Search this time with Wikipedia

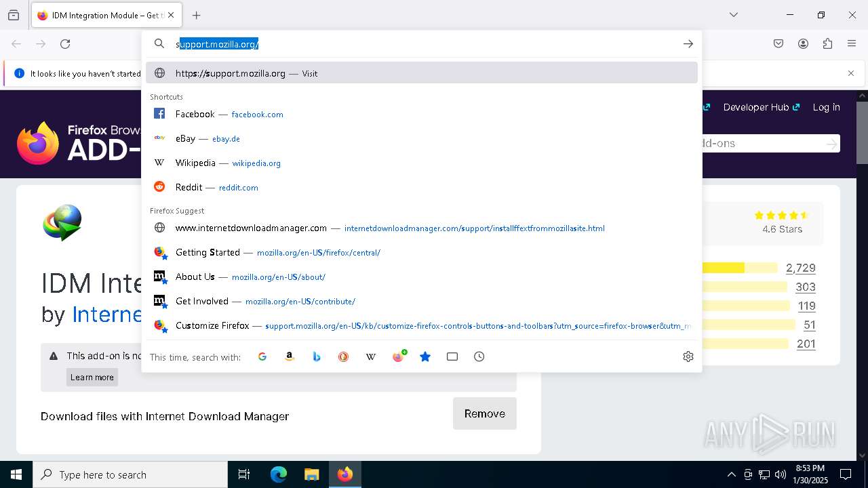coord(371,357)
